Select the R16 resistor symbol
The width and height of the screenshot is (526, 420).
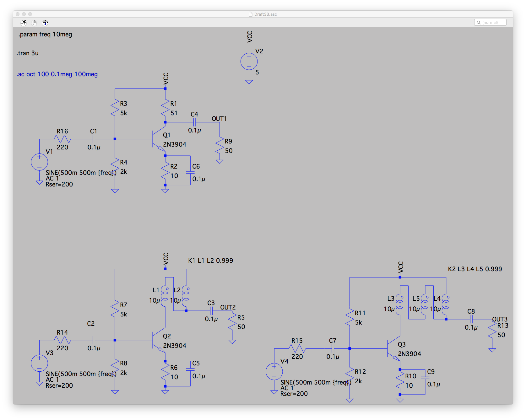click(62, 139)
